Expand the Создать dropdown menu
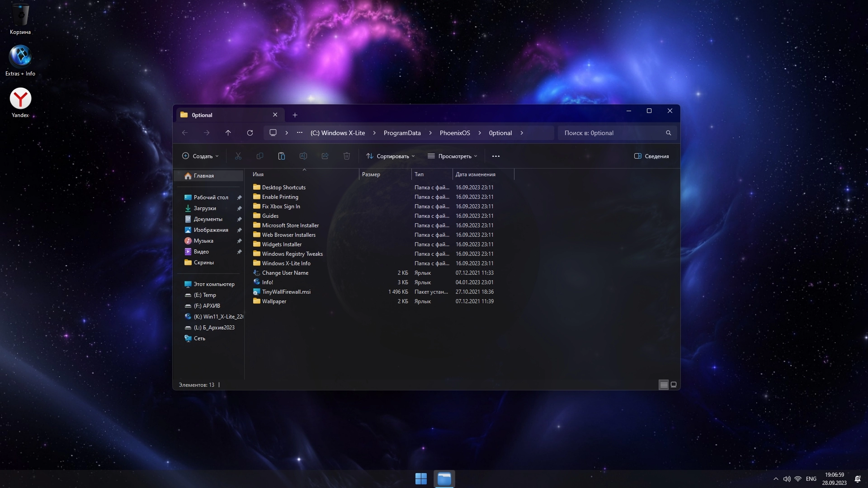The height and width of the screenshot is (488, 868). (200, 156)
